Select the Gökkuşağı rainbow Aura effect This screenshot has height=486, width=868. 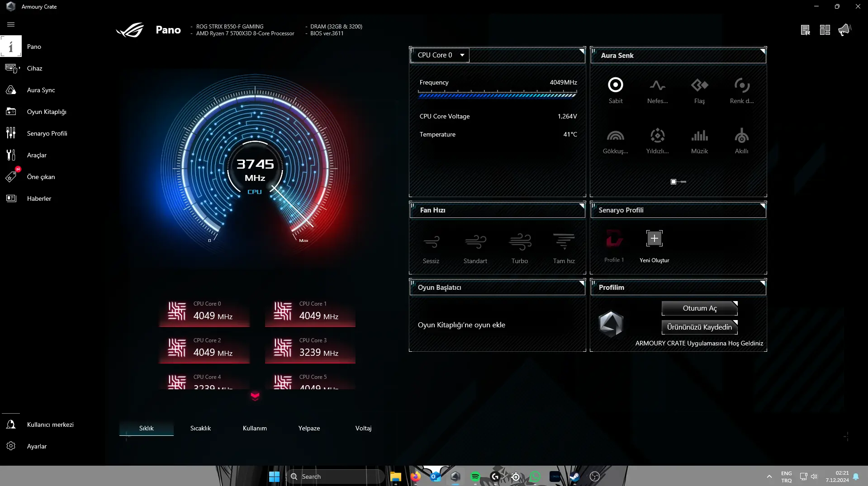coord(616,141)
